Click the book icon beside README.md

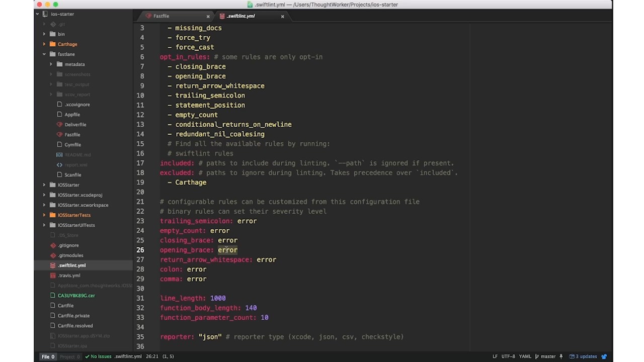point(59,155)
